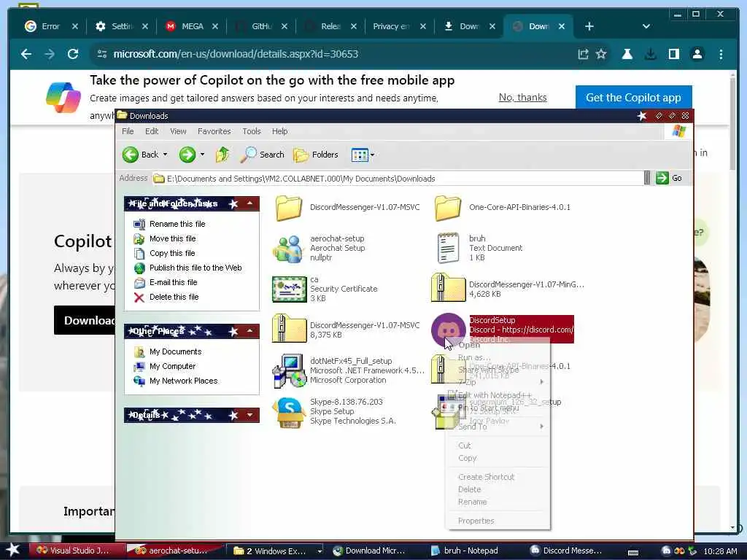Click the green Go button
This screenshot has height=560, width=747.
[669, 178]
